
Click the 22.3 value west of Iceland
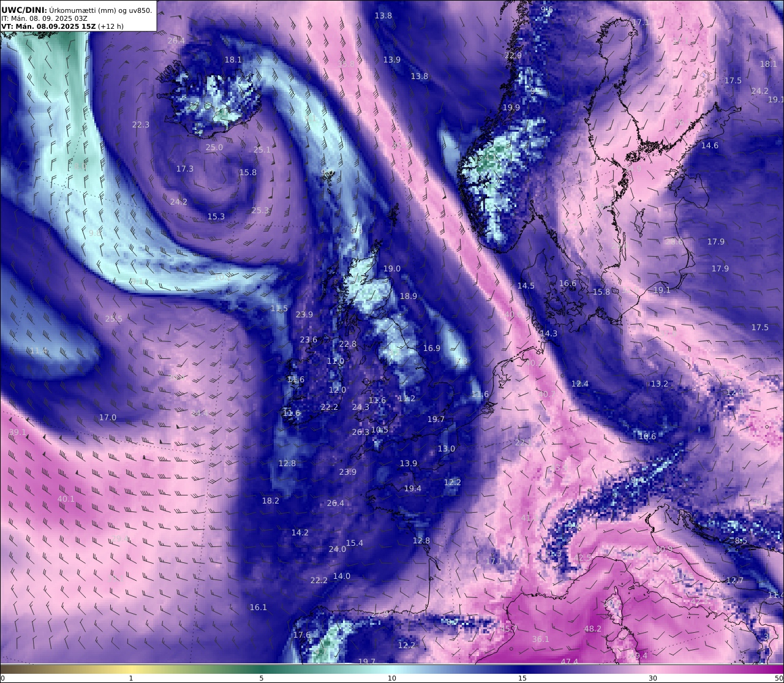[141, 125]
